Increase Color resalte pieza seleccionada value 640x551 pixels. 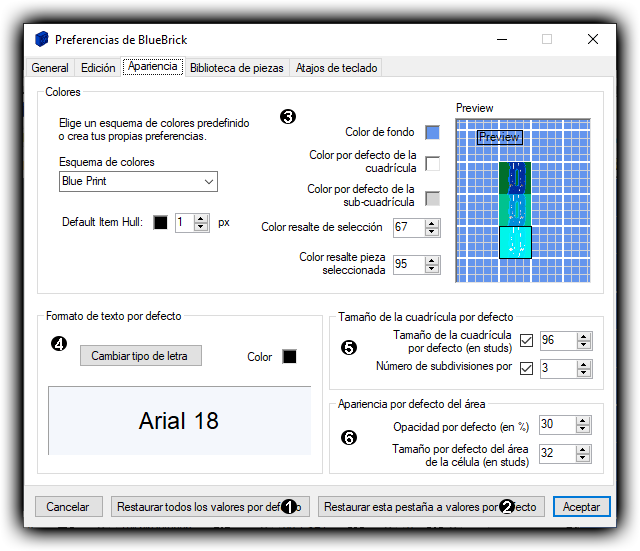(x=431, y=260)
